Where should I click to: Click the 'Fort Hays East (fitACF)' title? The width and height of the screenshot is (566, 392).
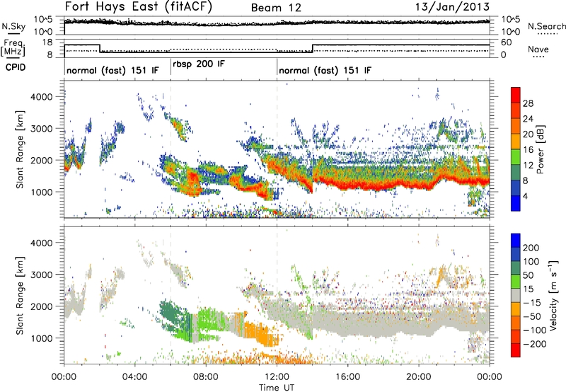138,6
